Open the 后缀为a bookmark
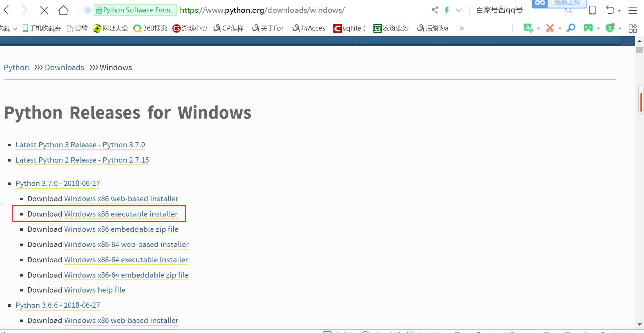Screen dimensions: 644x333 click(x=433, y=28)
